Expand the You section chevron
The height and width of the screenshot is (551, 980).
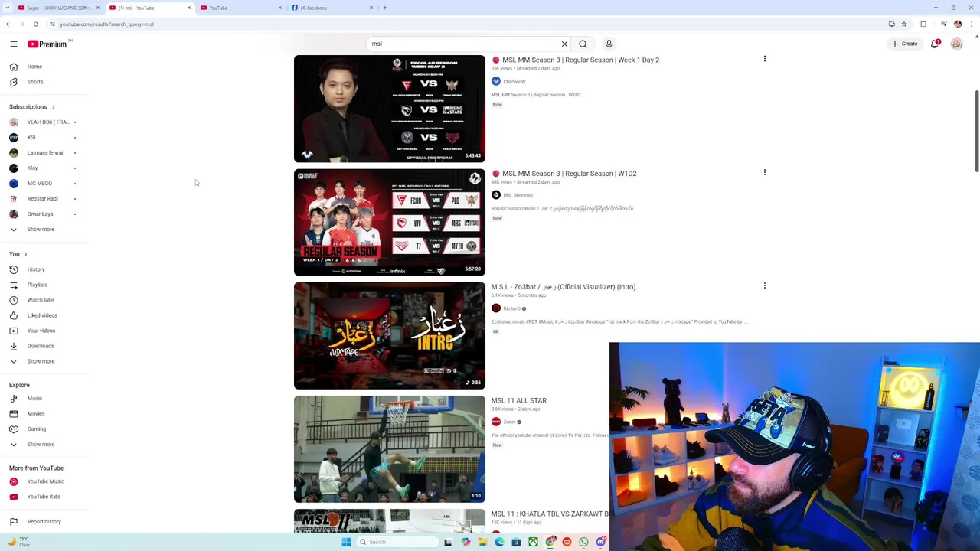(25, 254)
